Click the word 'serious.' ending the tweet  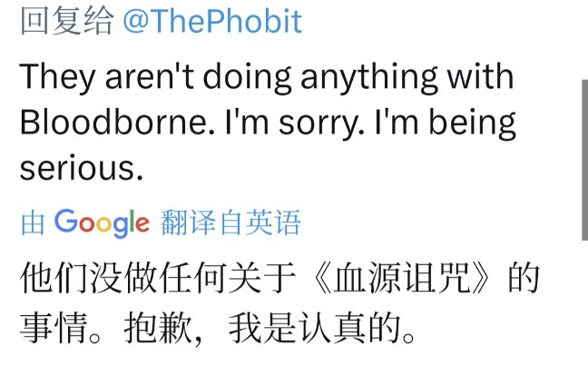point(82,168)
